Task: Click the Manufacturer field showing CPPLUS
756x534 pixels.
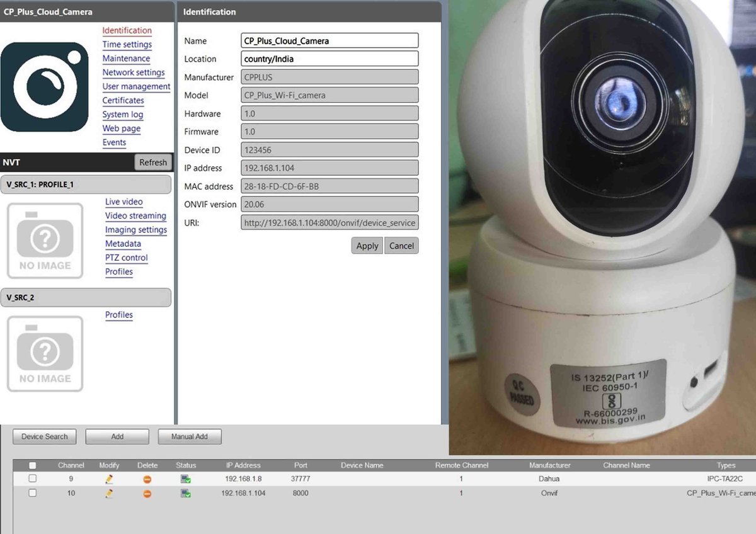Action: coord(329,77)
